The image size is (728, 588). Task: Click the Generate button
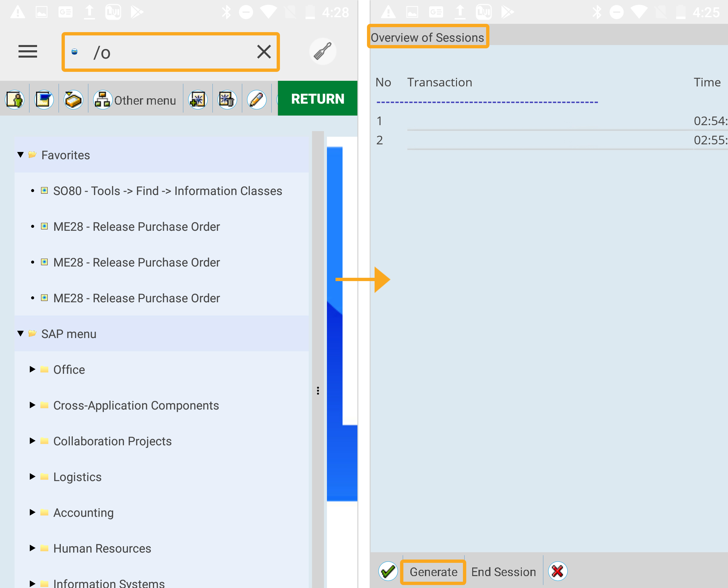[433, 572]
